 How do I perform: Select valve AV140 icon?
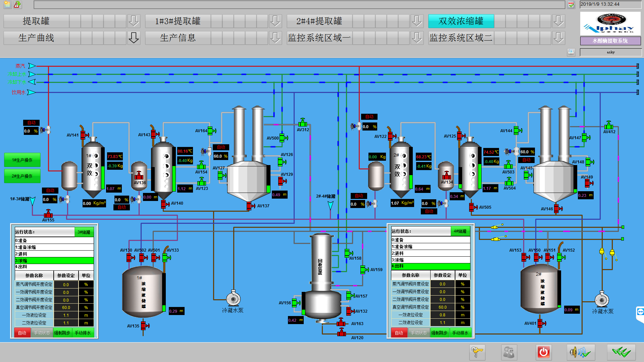pyautogui.click(x=164, y=204)
